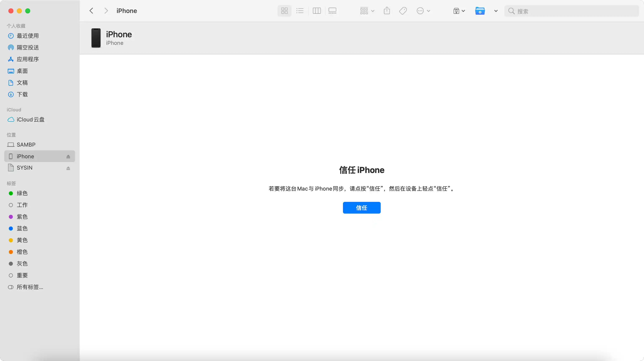Switch to gallery view

(x=332, y=11)
